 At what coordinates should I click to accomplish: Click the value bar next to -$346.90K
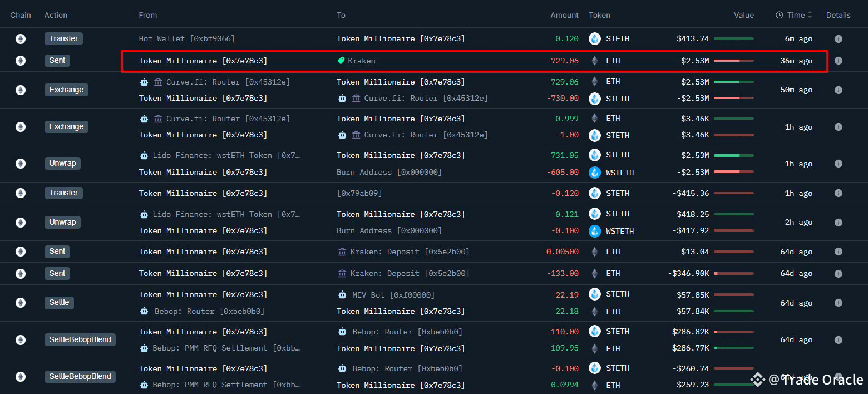pos(734,274)
